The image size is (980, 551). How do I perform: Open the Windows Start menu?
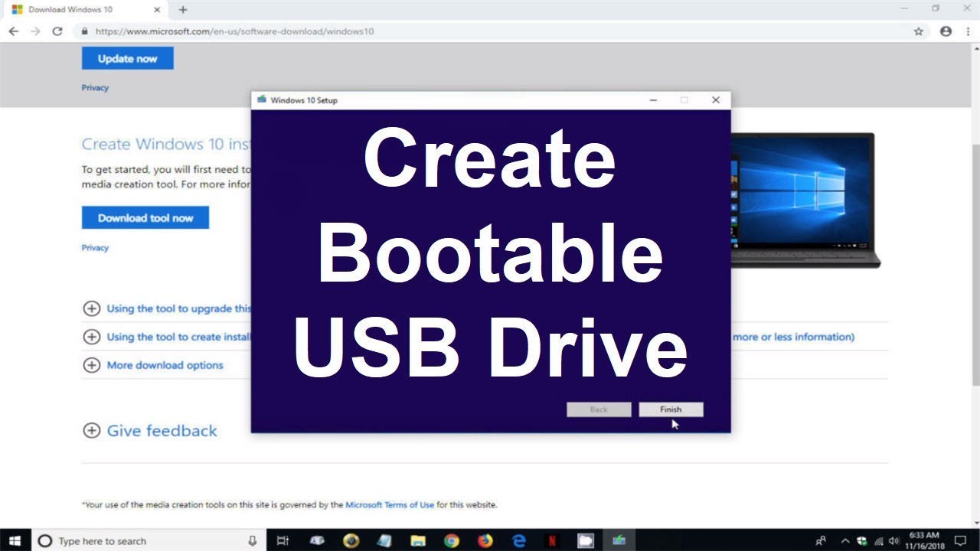15,540
